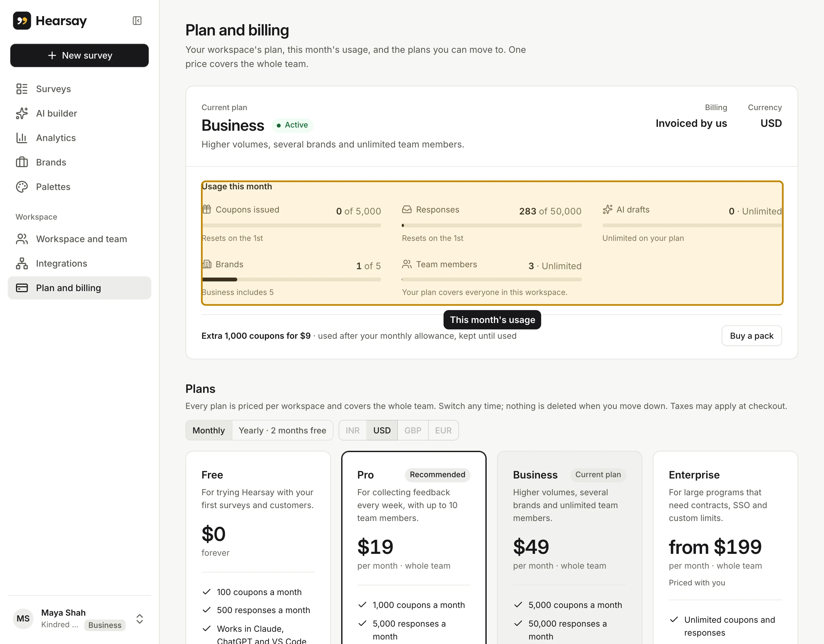The height and width of the screenshot is (644, 824).
Task: Select Plan and billing nav item
Action: (79, 288)
